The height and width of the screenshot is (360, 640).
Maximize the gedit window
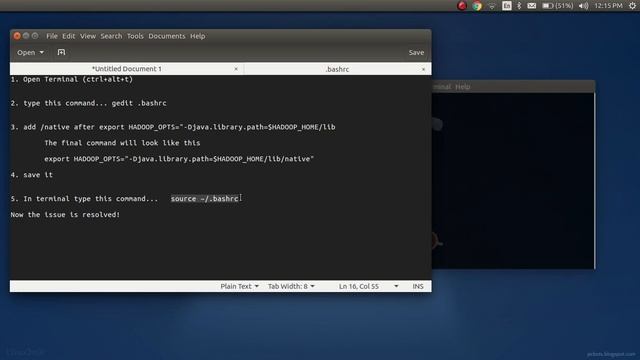(x=35, y=36)
